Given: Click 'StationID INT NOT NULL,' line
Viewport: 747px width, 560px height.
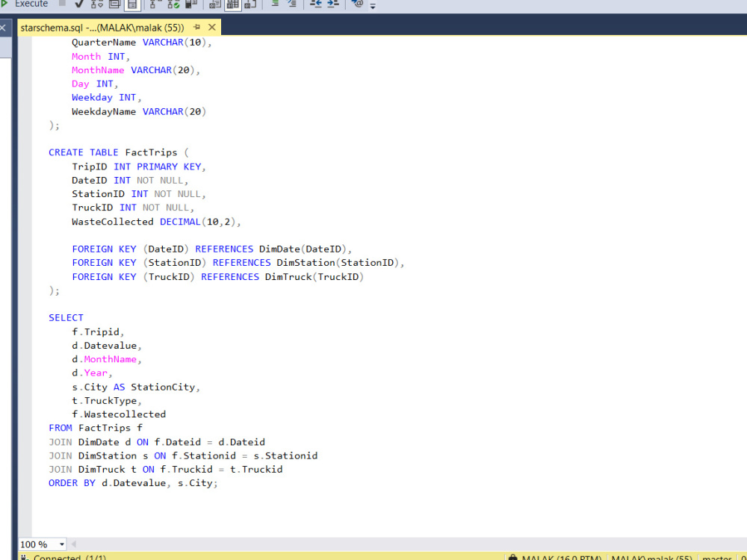Looking at the screenshot, I should coord(139,194).
